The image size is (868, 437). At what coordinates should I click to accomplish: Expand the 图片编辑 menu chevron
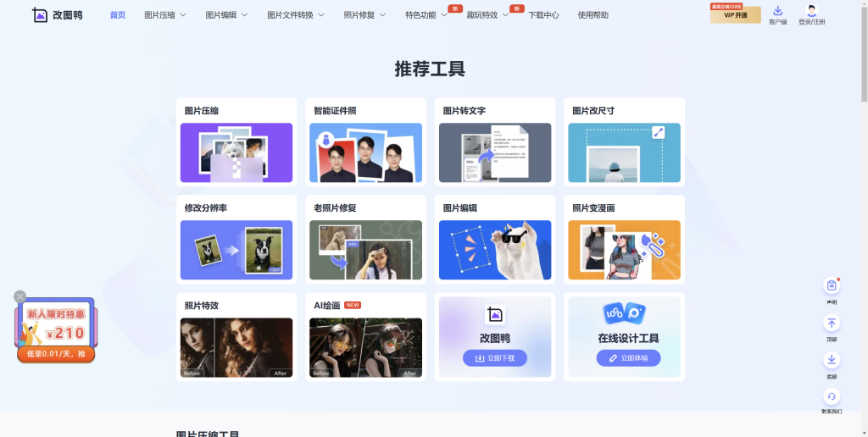click(x=245, y=15)
